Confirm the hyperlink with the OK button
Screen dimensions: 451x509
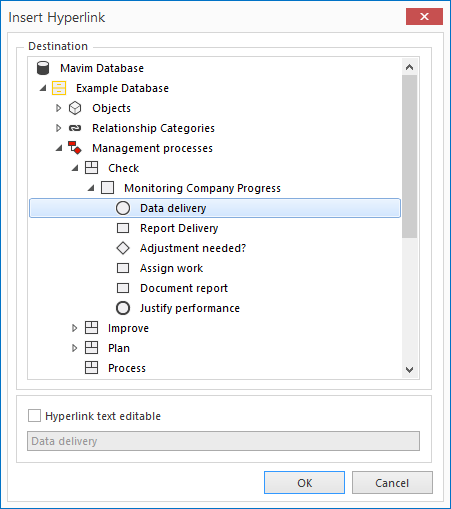pos(304,483)
